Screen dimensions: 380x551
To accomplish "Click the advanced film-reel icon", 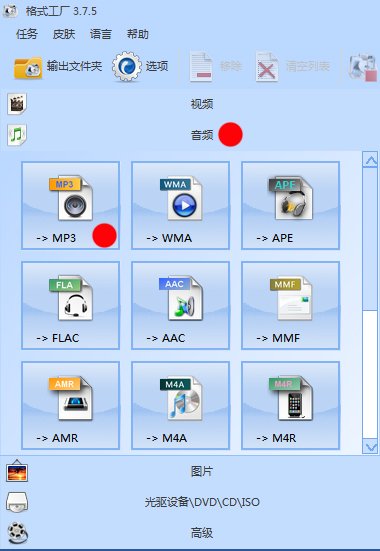I will coord(18,533).
